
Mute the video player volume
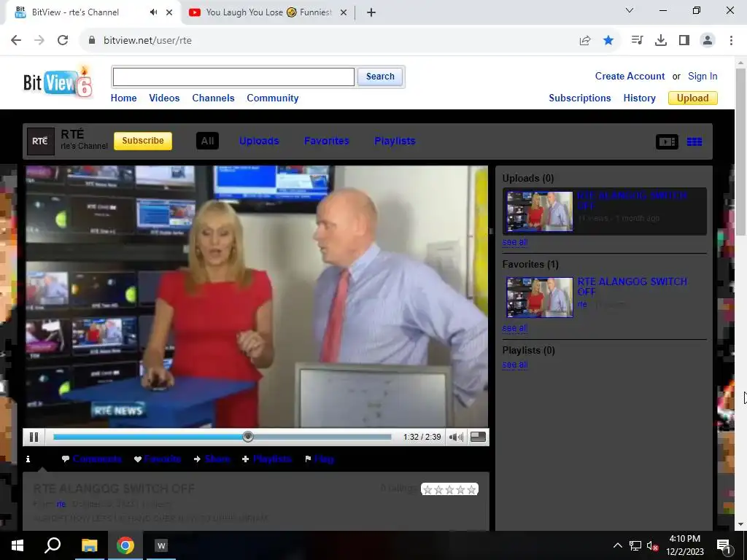coord(456,437)
